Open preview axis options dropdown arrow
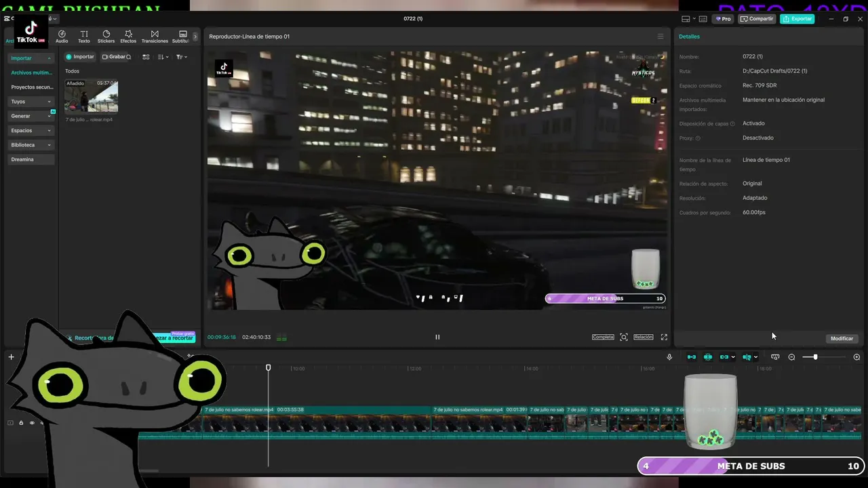The width and height of the screenshot is (868, 488). [755, 357]
